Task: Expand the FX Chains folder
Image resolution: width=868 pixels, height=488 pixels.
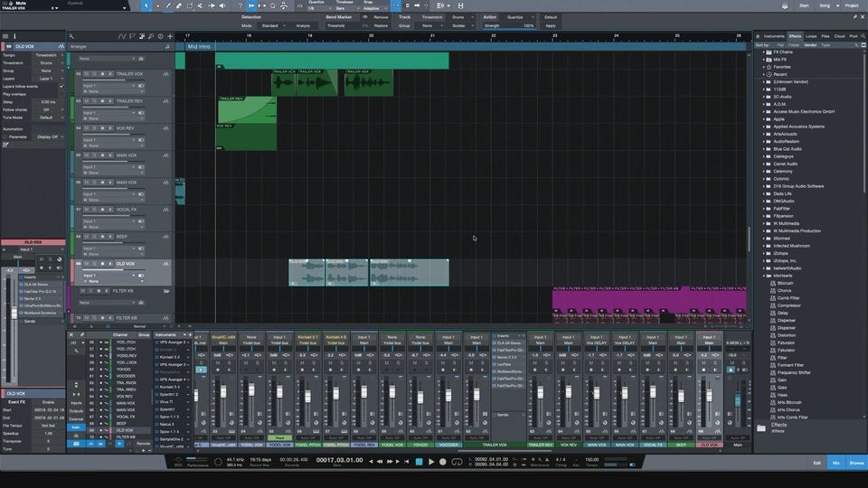Action: point(764,52)
